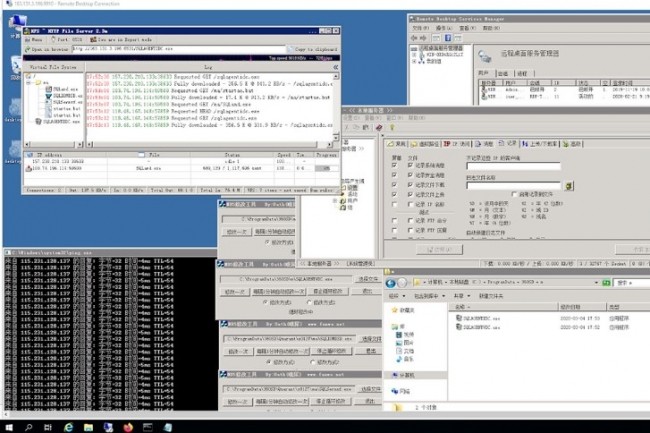Screen dimensions: 650x433
Task: Switch to the 上传/下载率 tab in 本地服务器
Action: point(539,144)
